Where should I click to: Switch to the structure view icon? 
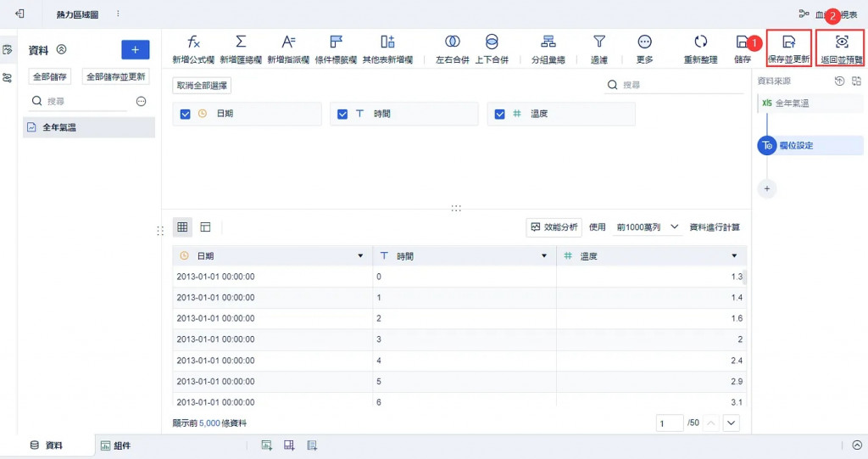click(205, 227)
